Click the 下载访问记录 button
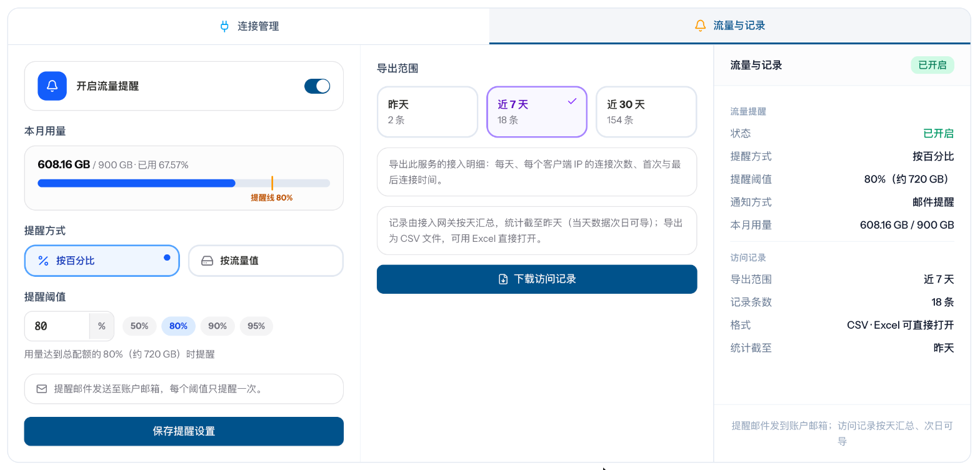Viewport: 980px width, 470px height. pyautogui.click(x=537, y=279)
